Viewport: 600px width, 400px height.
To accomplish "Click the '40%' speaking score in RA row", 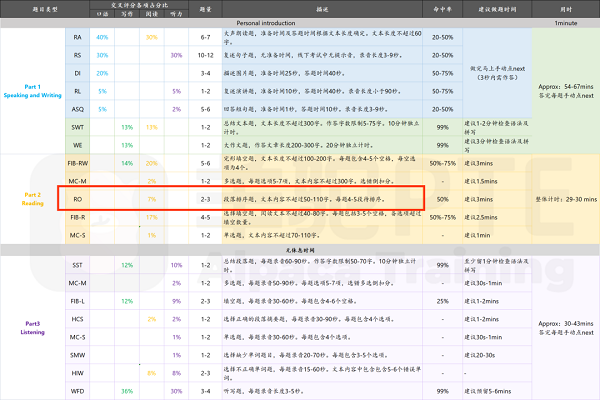I will pos(102,37).
